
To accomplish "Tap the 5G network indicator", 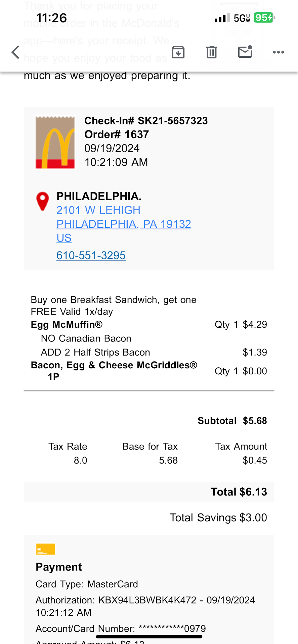I will 242,18.
